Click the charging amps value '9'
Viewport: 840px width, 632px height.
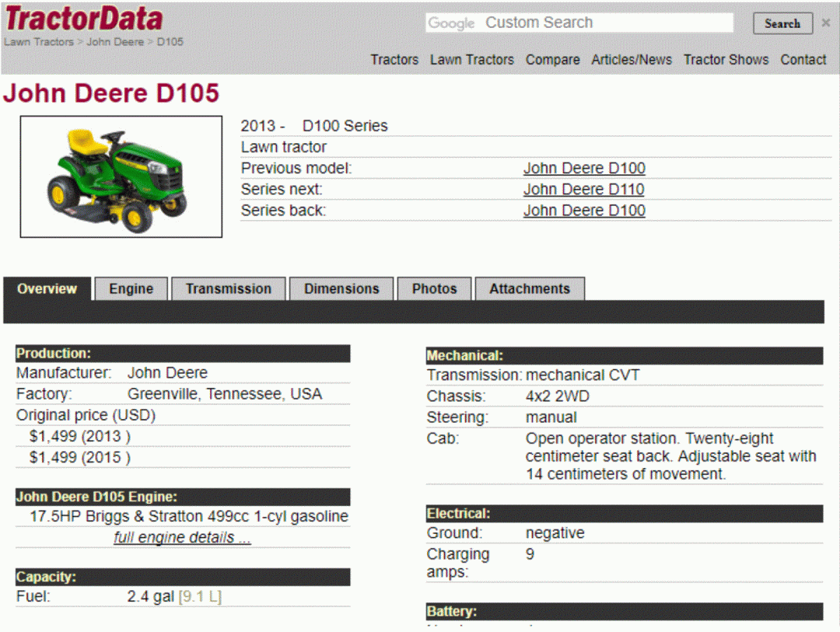tap(530, 554)
